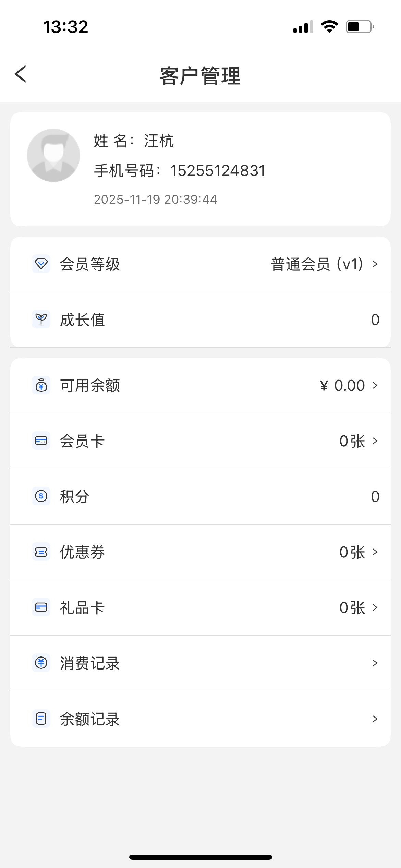Screen dimensions: 401x868
Task: Tap the 礼品卡 count of 0张
Action: click(x=352, y=607)
